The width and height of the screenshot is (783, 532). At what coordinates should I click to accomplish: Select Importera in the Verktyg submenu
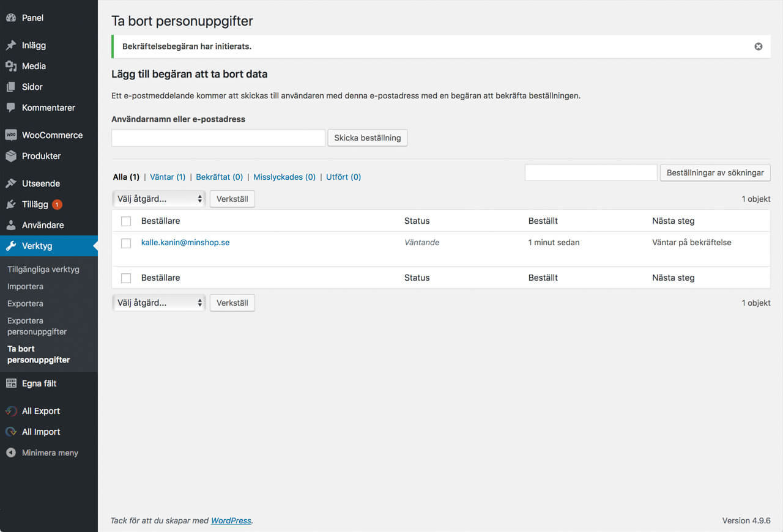click(25, 286)
